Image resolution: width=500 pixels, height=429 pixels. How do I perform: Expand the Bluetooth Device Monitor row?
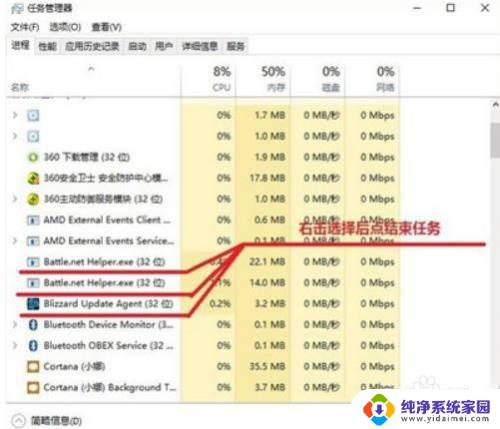15,325
